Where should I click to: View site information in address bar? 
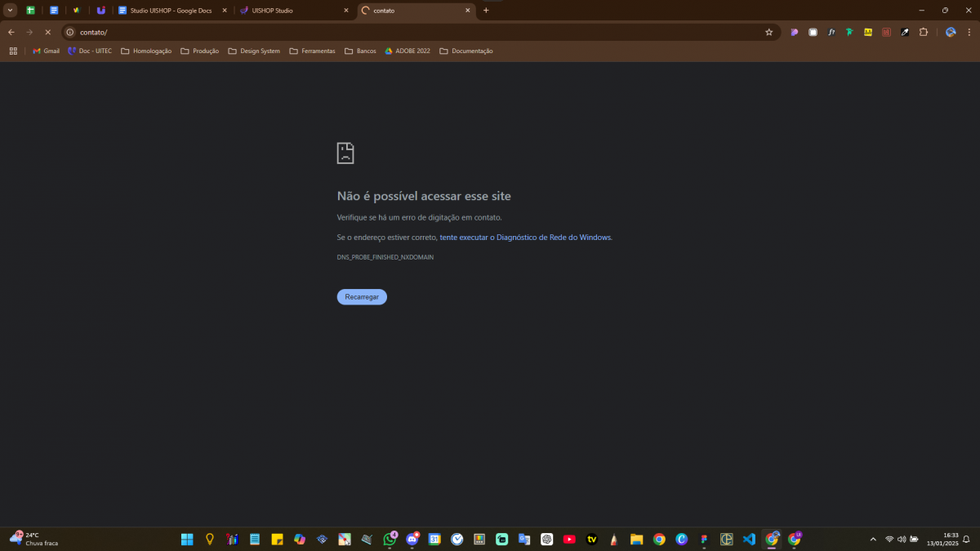point(70,32)
